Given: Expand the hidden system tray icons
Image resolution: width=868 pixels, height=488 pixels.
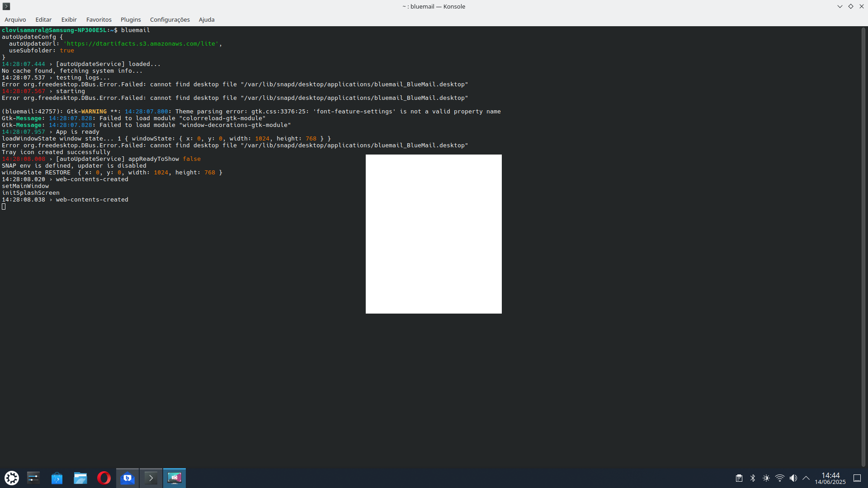Looking at the screenshot, I should pos(806,478).
